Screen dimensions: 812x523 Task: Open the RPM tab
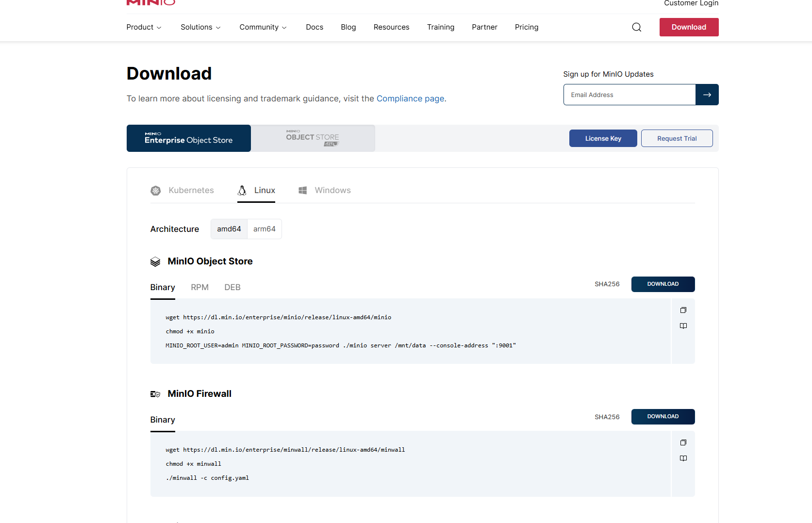tap(199, 287)
